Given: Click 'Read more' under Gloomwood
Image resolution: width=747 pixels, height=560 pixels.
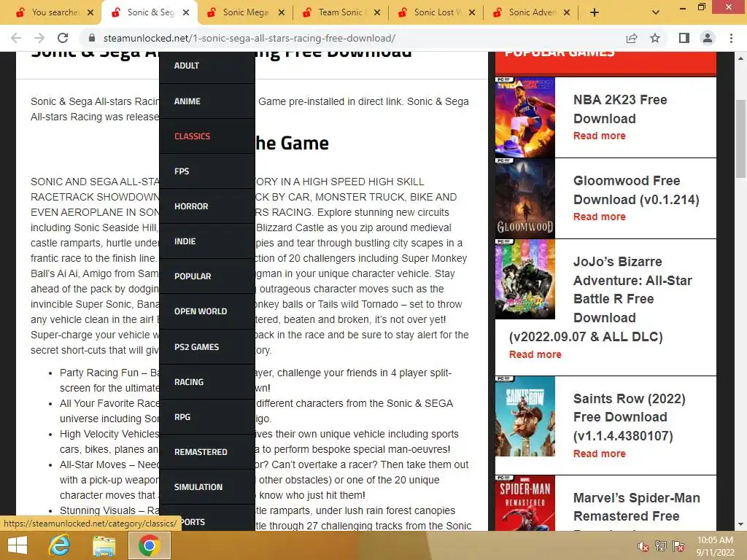Looking at the screenshot, I should [x=600, y=217].
